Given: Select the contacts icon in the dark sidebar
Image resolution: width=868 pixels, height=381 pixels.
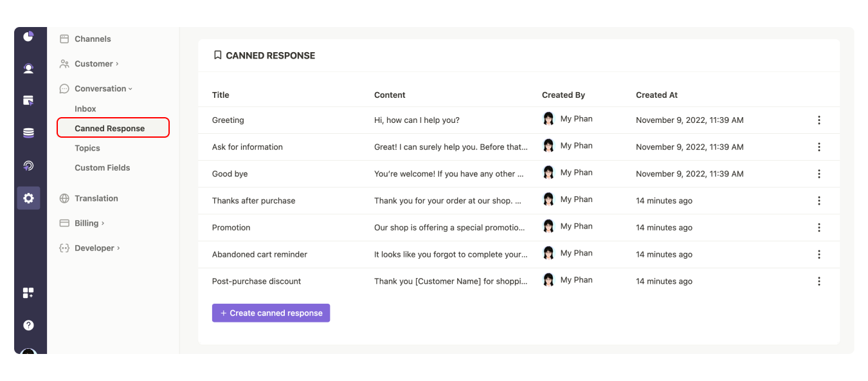Looking at the screenshot, I should [29, 68].
